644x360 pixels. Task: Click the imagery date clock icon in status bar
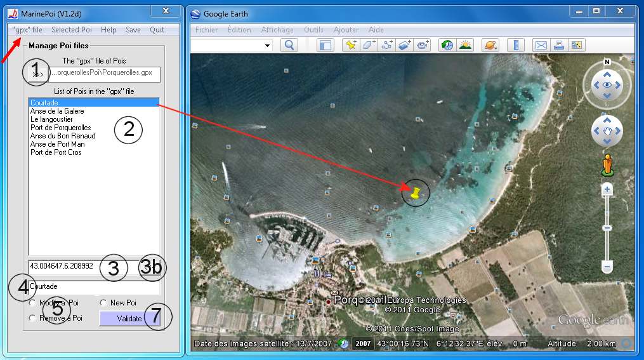tap(344, 343)
